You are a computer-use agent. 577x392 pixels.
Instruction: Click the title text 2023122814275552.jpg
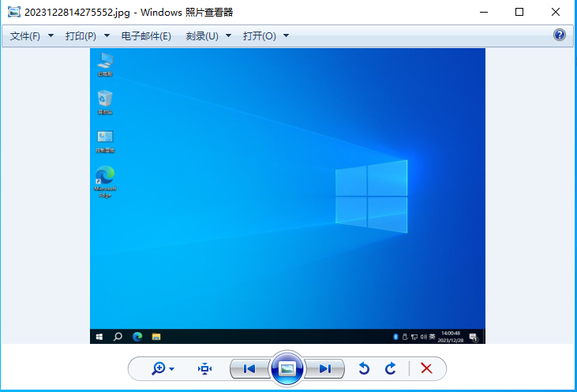coord(77,12)
